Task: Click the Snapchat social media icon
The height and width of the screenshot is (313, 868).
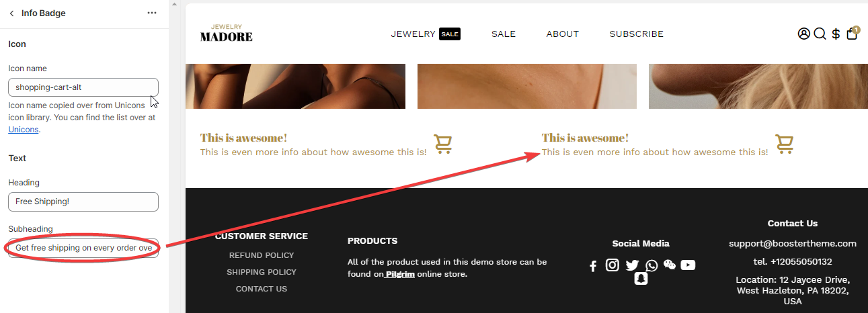Action: point(641,279)
